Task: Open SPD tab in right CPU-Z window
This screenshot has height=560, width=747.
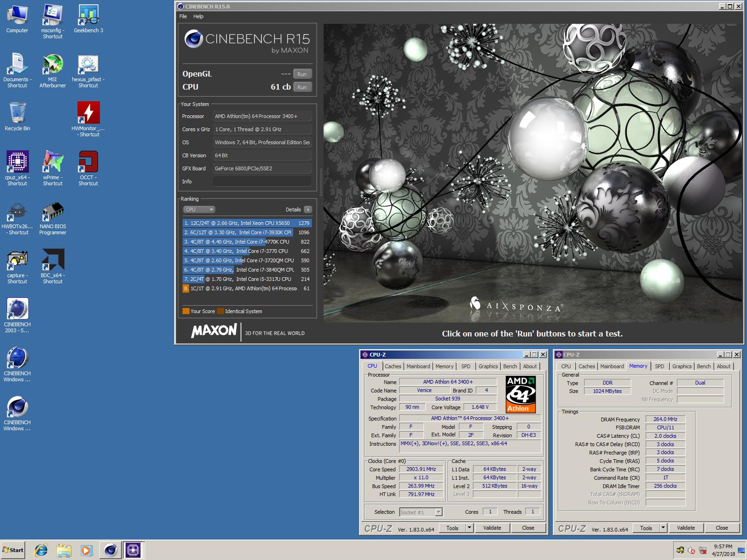Action: coord(660,366)
